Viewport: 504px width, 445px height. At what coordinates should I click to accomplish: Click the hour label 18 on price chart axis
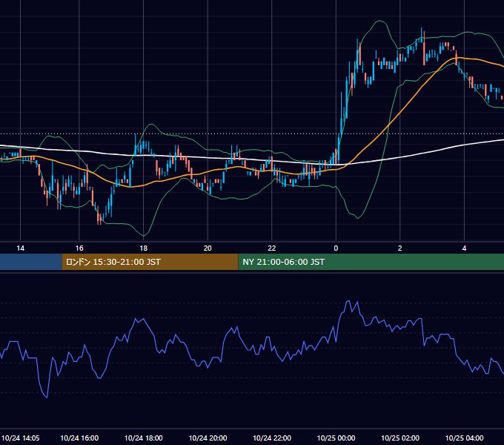[143, 248]
